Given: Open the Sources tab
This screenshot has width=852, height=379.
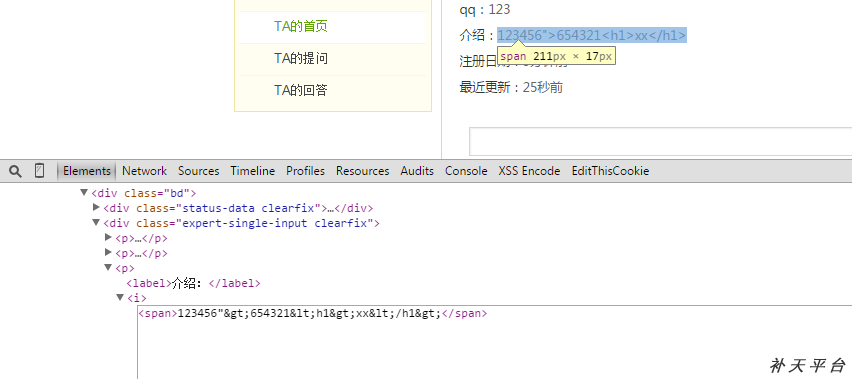Looking at the screenshot, I should 198,171.
